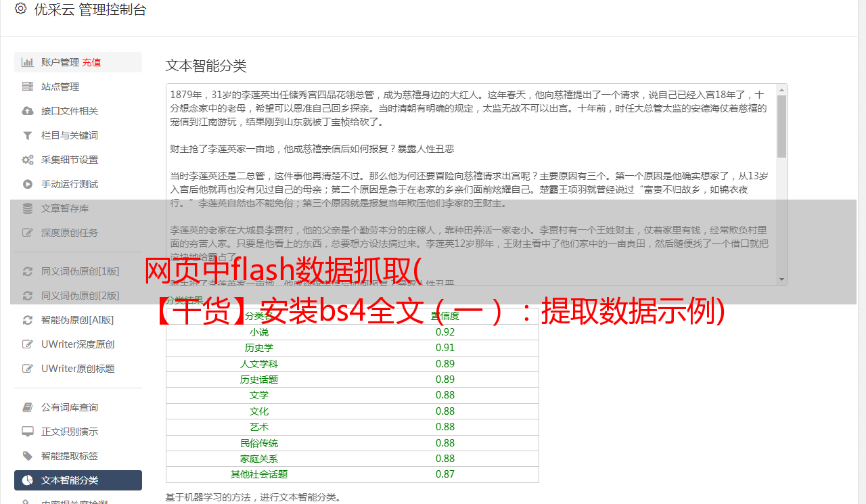The image size is (866, 504).
Task: Select the 人文学科 category cell
Action: click(259, 364)
